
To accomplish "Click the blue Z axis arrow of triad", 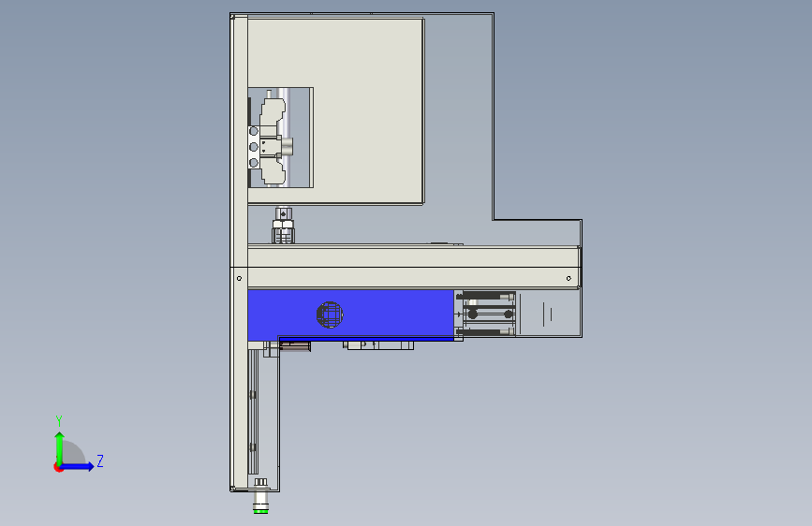I will 78,466.
